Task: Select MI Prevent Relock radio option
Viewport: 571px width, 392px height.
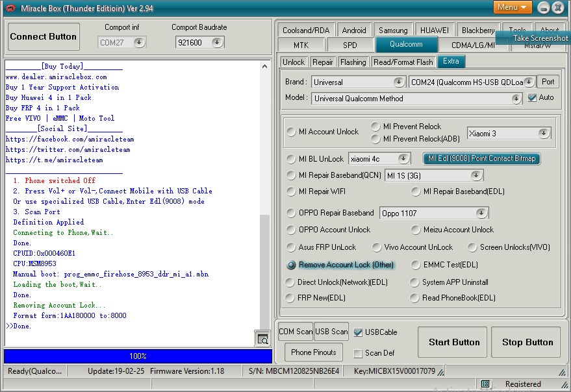Action: (375, 127)
